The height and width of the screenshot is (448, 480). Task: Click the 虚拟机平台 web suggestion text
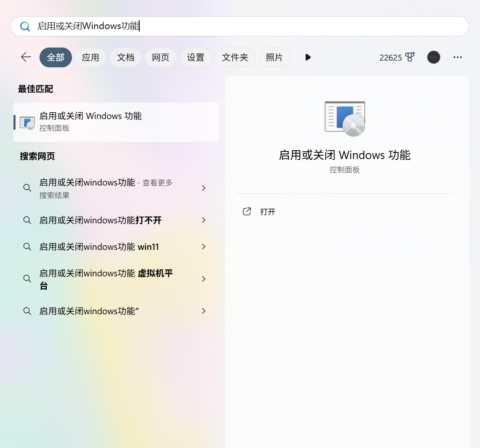point(106,279)
